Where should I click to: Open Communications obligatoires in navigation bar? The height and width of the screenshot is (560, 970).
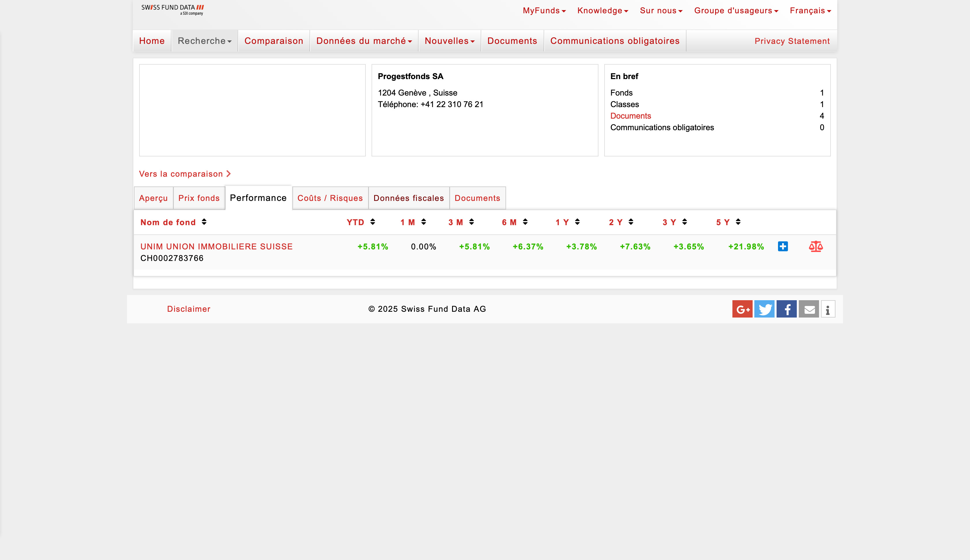coord(615,41)
